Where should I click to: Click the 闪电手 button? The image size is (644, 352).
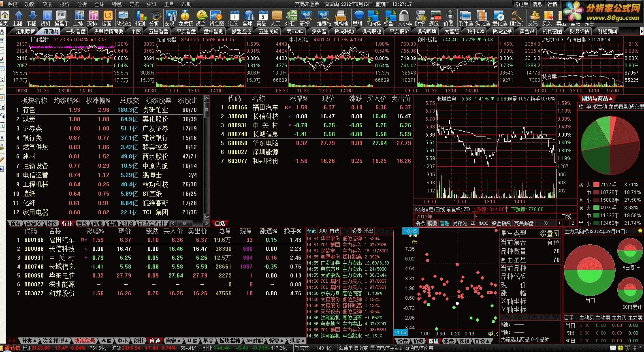pyautogui.click(x=521, y=4)
